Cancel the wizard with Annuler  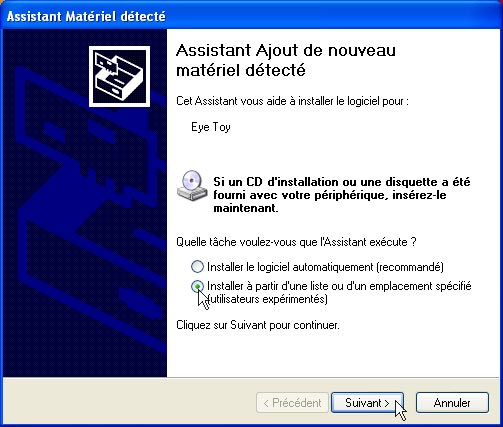point(452,403)
